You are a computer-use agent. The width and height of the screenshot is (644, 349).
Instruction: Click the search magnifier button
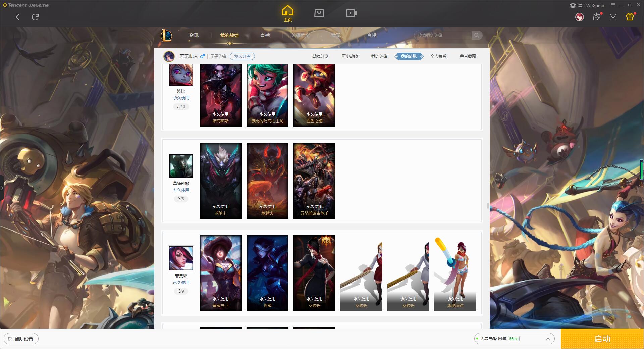point(477,35)
